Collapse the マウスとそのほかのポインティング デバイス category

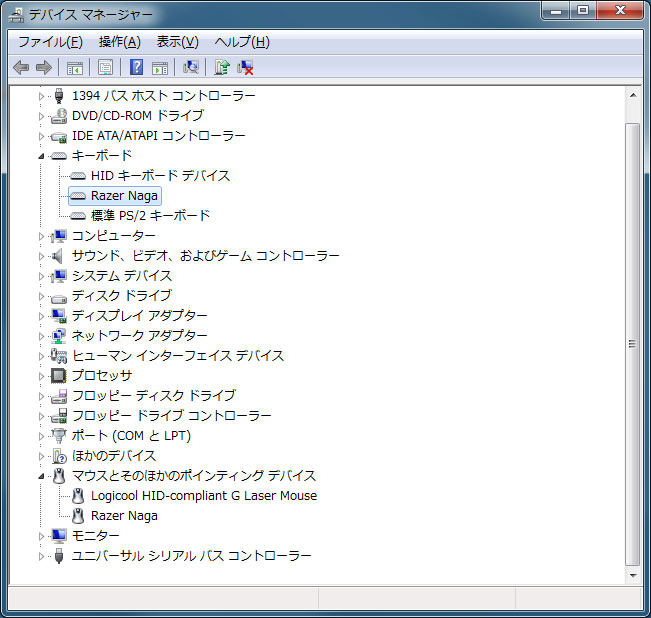pos(41,476)
